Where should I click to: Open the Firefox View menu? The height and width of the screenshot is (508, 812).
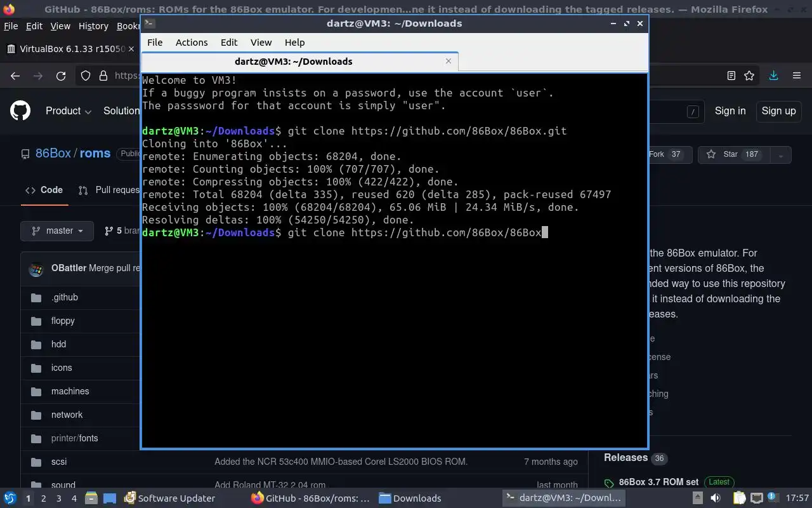coord(60,26)
